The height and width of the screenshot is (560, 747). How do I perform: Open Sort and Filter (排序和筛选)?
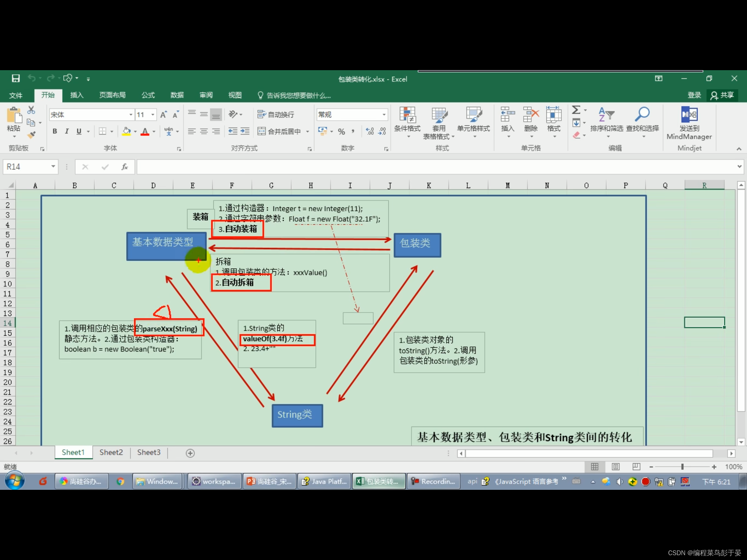(607, 122)
